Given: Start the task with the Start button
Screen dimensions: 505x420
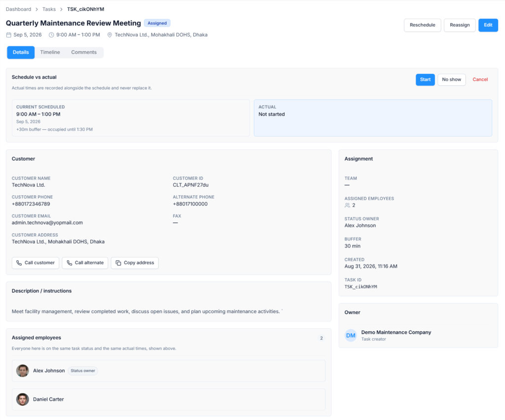Looking at the screenshot, I should 425,79.
